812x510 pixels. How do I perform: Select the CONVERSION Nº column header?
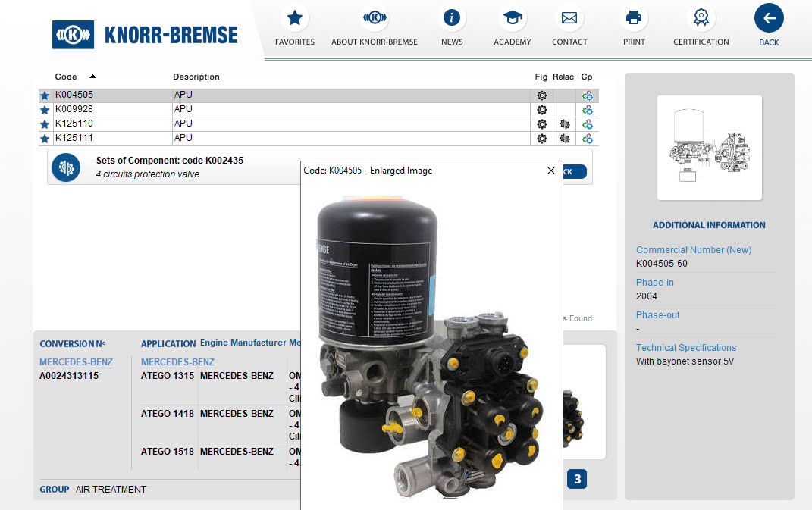[74, 343]
